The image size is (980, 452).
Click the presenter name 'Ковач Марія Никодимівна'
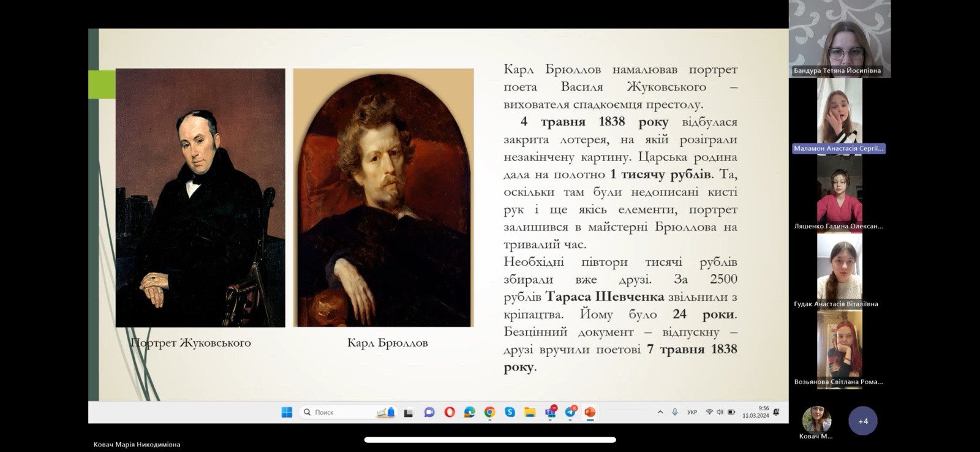coord(137,445)
